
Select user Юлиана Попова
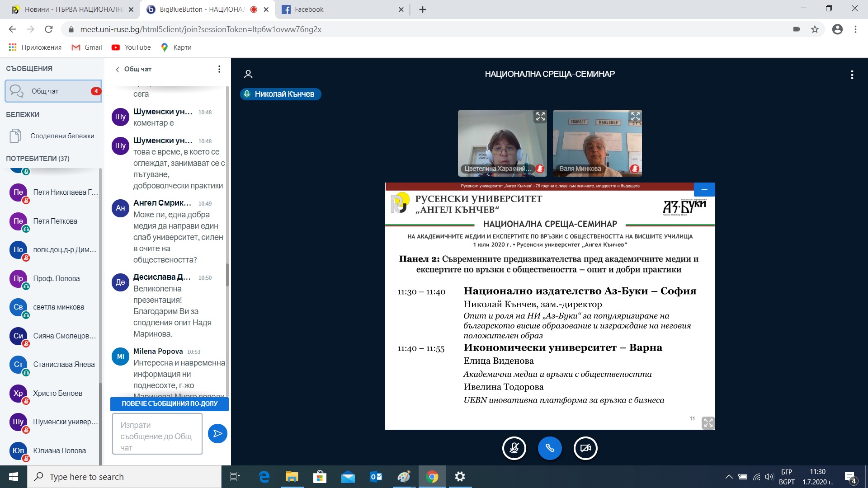click(x=53, y=451)
